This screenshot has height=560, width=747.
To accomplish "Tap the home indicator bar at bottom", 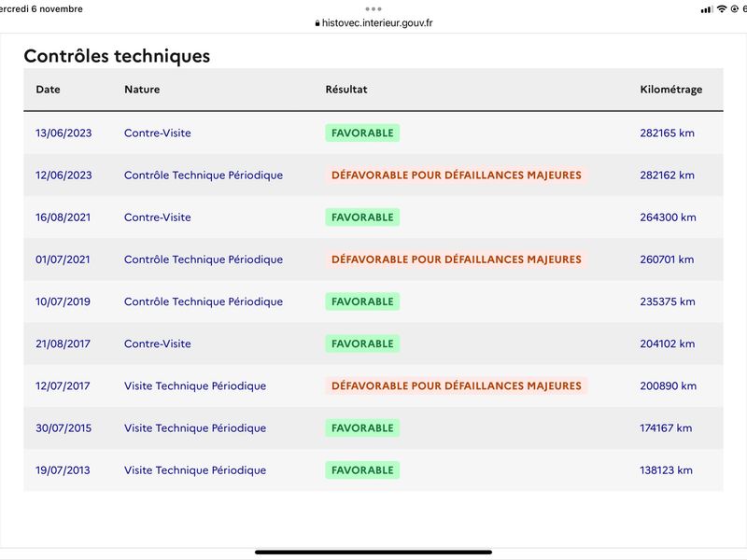I will click(x=373, y=553).
